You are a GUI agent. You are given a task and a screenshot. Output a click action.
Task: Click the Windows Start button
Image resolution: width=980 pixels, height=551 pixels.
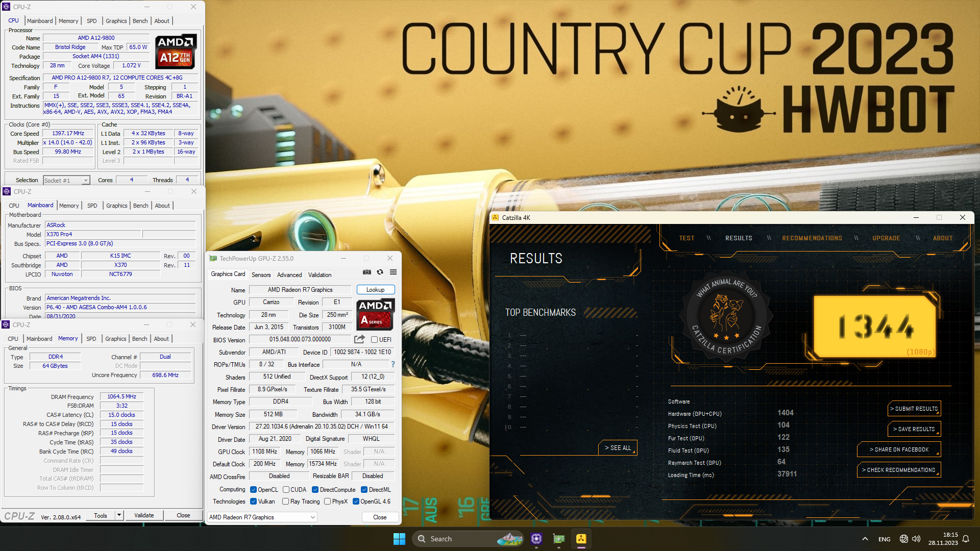[x=399, y=539]
